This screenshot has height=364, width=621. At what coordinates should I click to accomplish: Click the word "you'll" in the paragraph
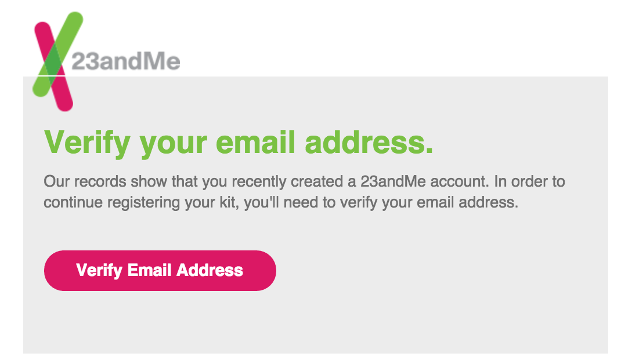[261, 203]
